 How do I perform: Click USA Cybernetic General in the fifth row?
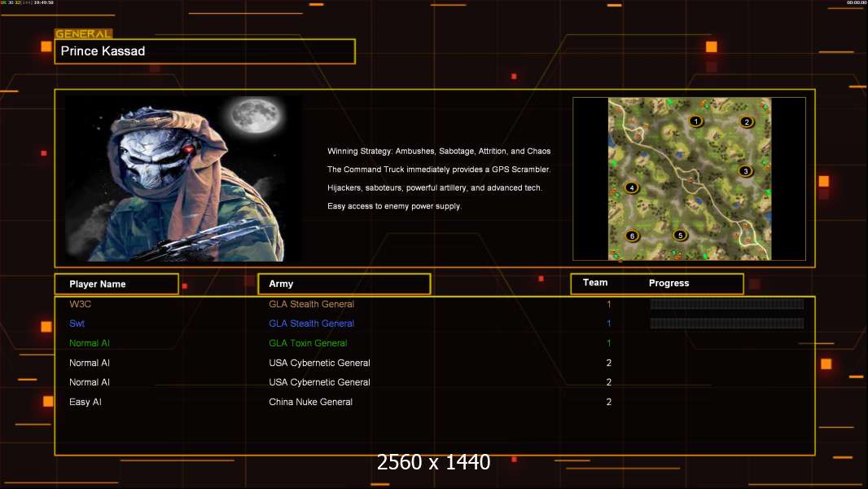point(319,382)
